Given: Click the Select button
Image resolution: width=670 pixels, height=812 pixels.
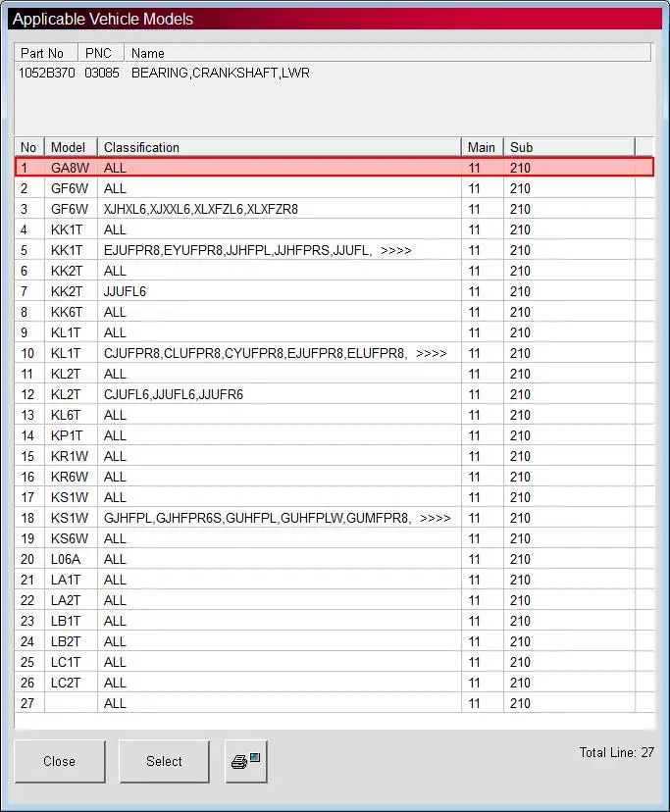Looking at the screenshot, I should tap(164, 761).
